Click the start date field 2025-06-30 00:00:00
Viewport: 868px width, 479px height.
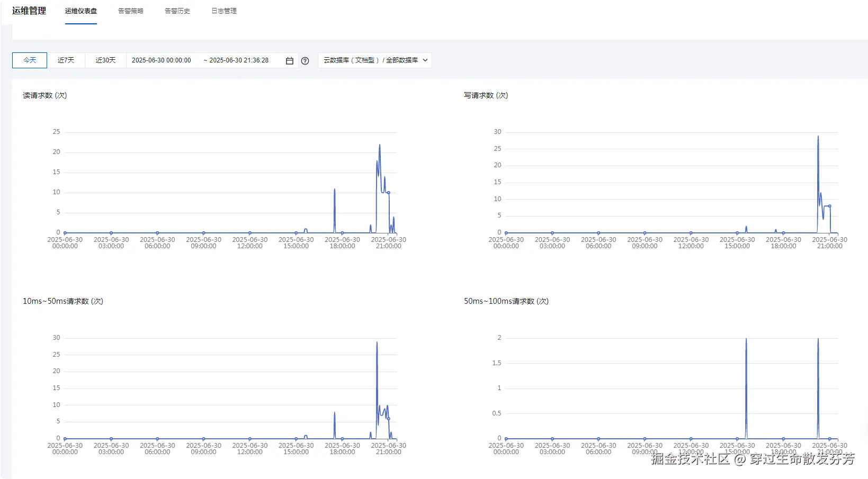click(x=162, y=60)
